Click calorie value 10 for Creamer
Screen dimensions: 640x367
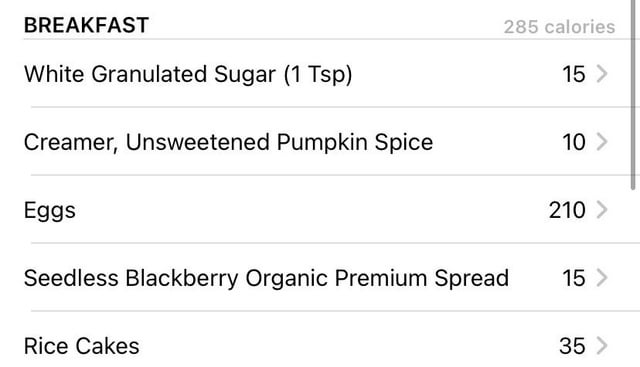point(574,142)
